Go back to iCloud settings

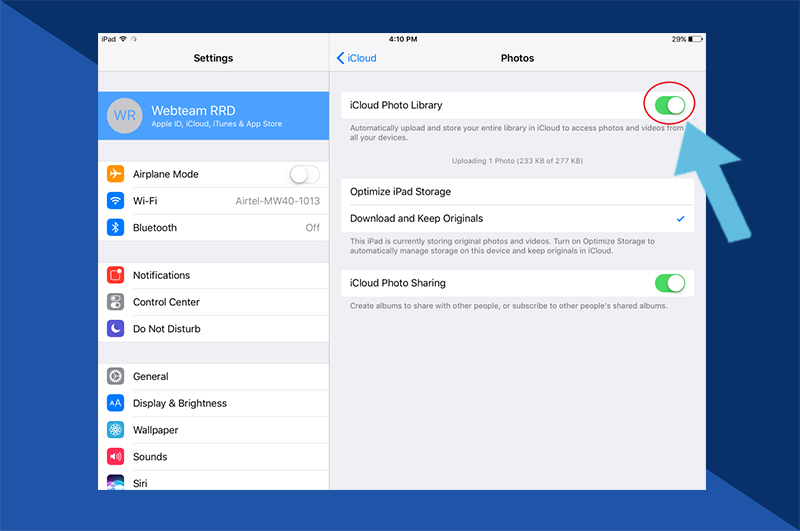[357, 58]
